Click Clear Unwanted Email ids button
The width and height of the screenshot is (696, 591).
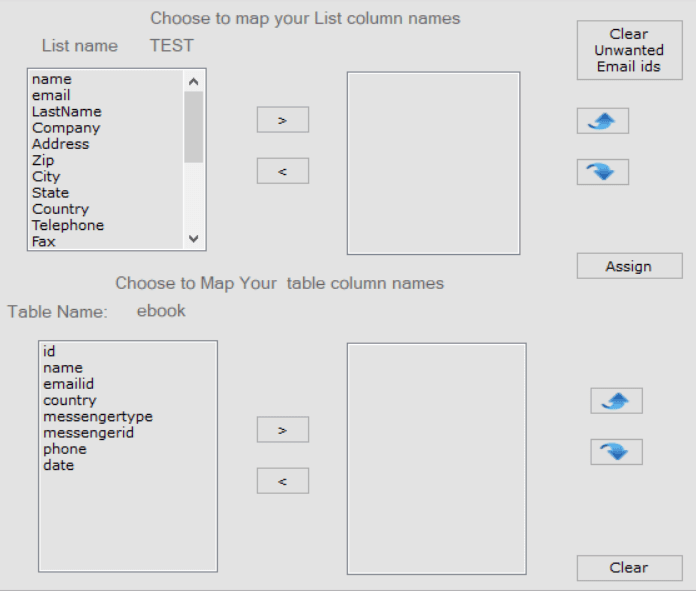[629, 50]
